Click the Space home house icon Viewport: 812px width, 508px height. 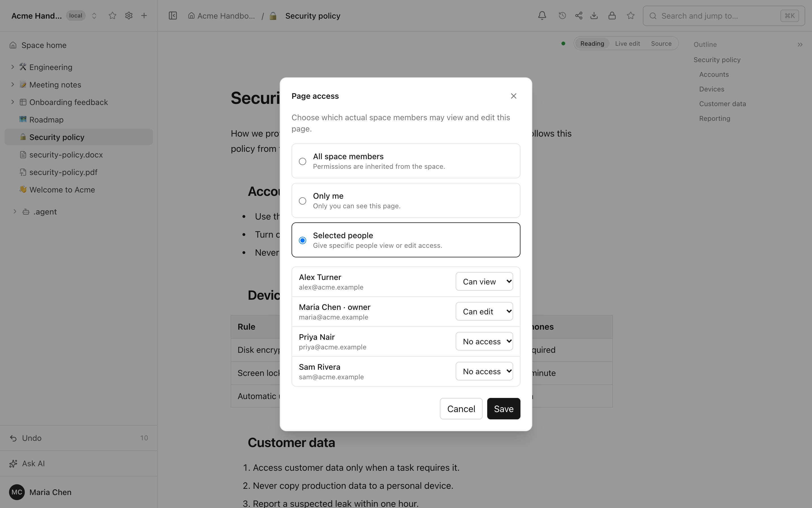(x=13, y=45)
